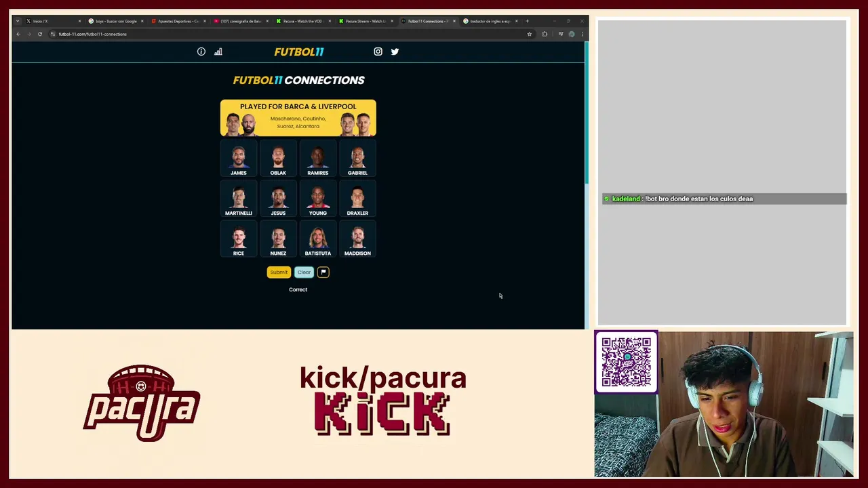The image size is (868, 488).
Task: Select the OBLAK player card
Action: (x=278, y=158)
